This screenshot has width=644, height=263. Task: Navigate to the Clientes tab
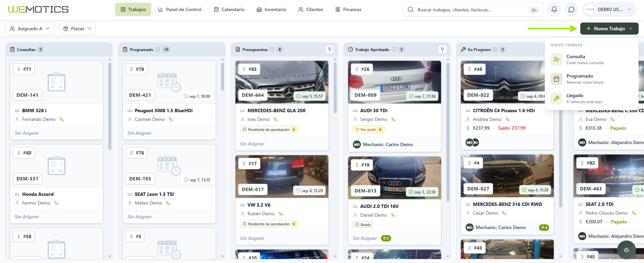[x=311, y=9]
